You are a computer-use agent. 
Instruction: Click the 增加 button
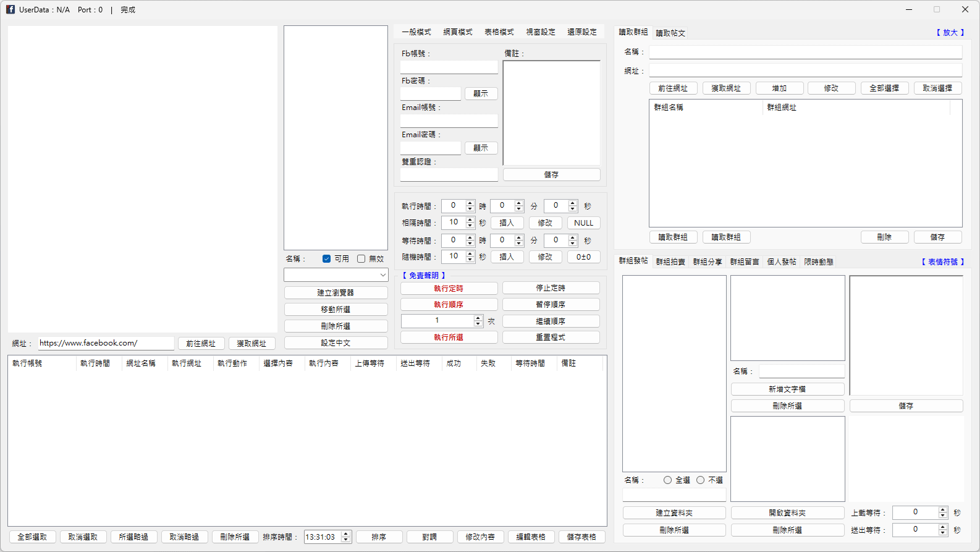click(x=779, y=88)
